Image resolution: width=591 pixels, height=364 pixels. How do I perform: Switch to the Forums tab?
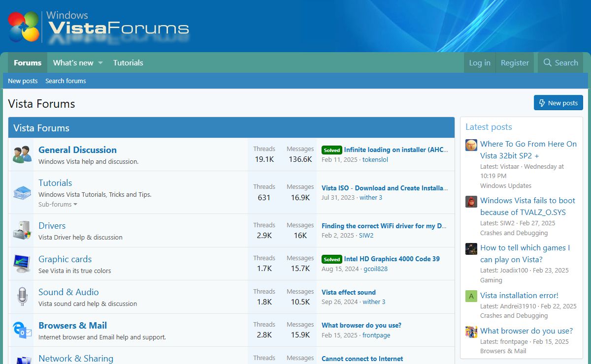[x=28, y=63]
